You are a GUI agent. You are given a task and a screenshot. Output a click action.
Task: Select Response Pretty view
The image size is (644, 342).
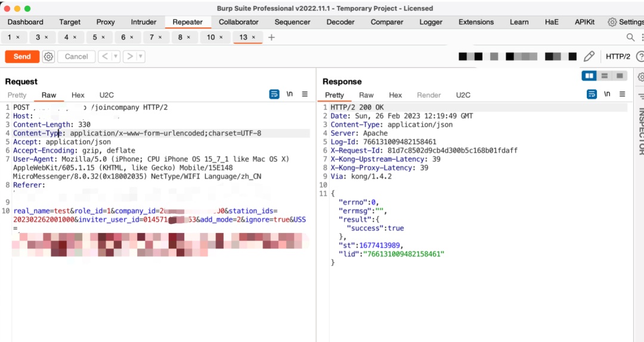(x=335, y=95)
